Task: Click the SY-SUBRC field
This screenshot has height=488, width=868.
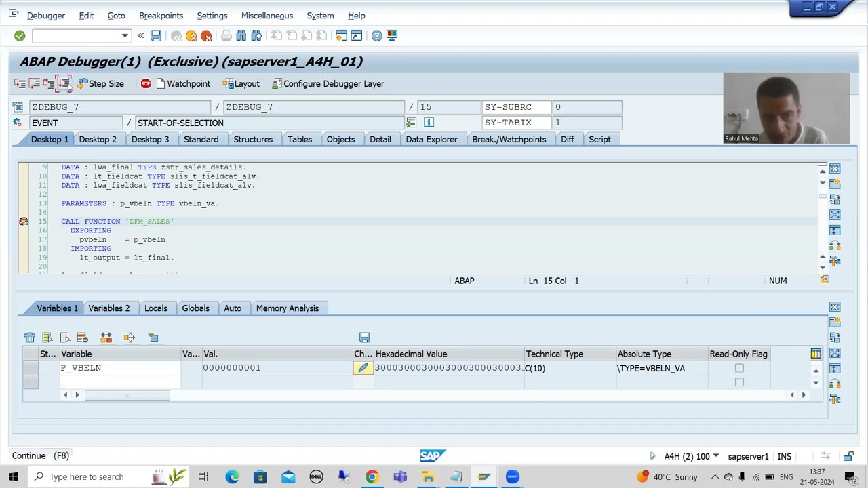Action: (x=517, y=107)
